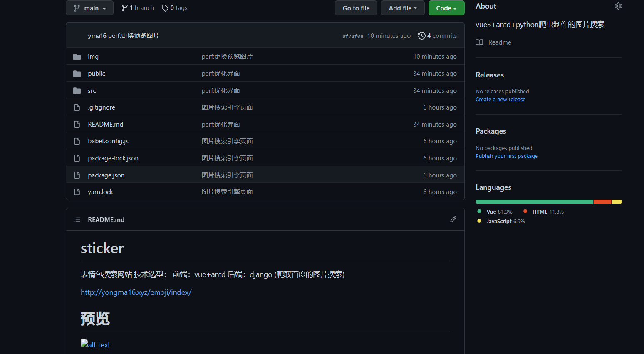Click the sticker heading in README
Viewport: 644px width, 354px height.
[102, 248]
